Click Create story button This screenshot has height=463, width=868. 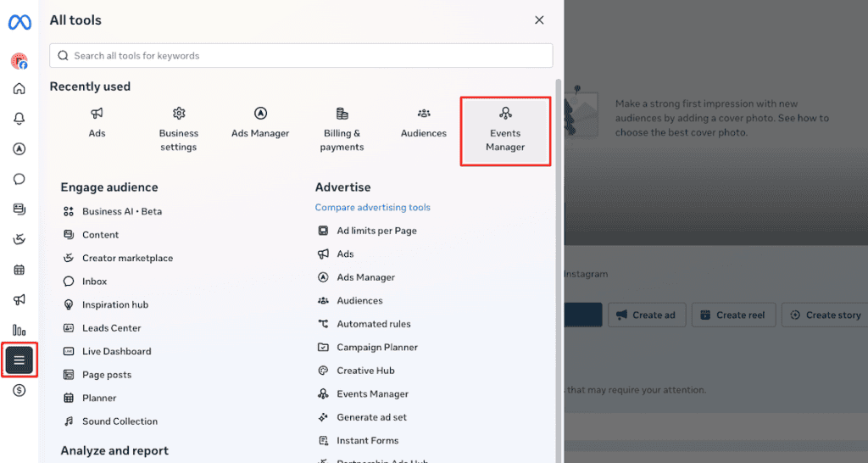[826, 315]
